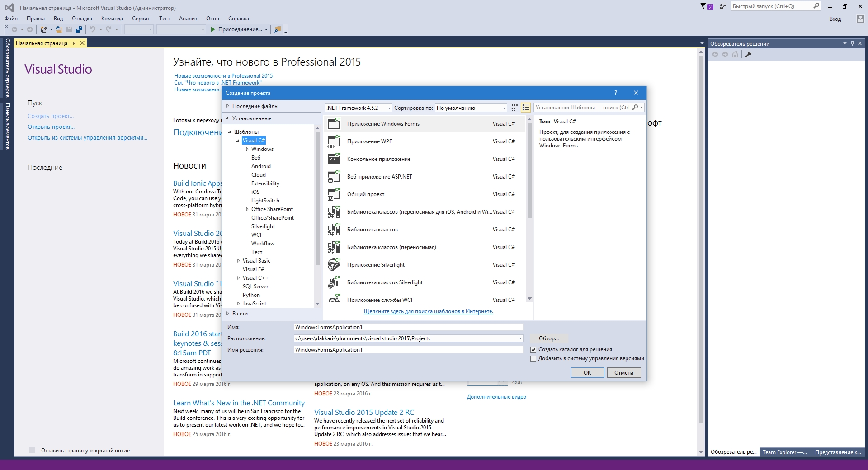The width and height of the screenshot is (868, 470).
Task: Open the notifications flag icon
Action: pos(704,6)
